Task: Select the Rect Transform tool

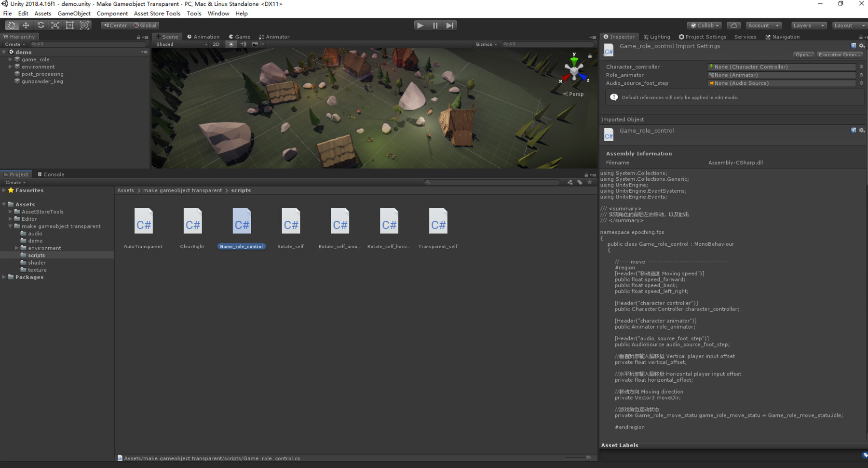Action: 70,25
